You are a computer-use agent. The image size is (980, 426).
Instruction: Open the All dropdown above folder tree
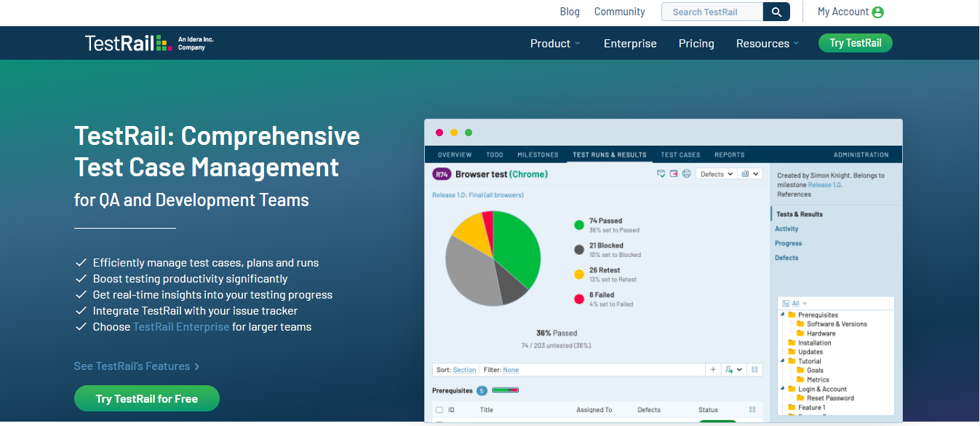coord(799,304)
